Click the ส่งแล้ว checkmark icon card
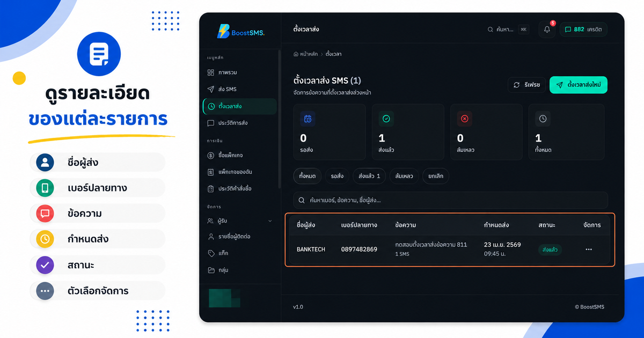 click(x=408, y=132)
